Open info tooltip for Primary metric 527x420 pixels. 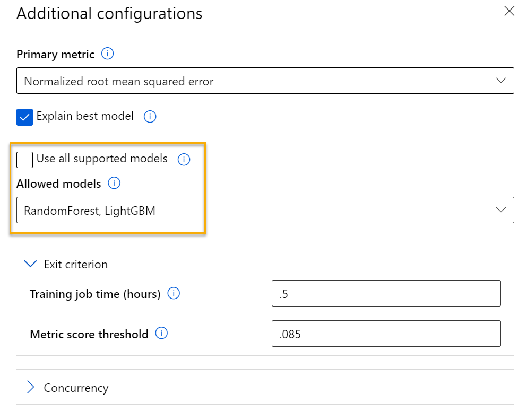point(108,54)
